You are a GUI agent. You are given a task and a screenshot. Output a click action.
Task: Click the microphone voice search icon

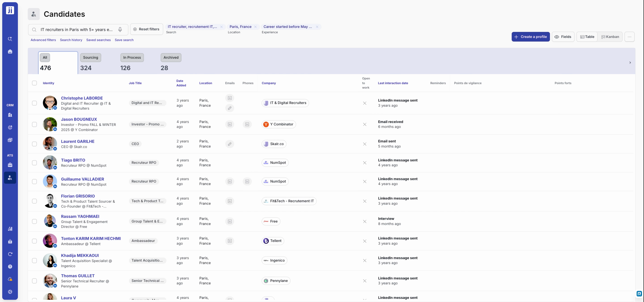[120, 29]
